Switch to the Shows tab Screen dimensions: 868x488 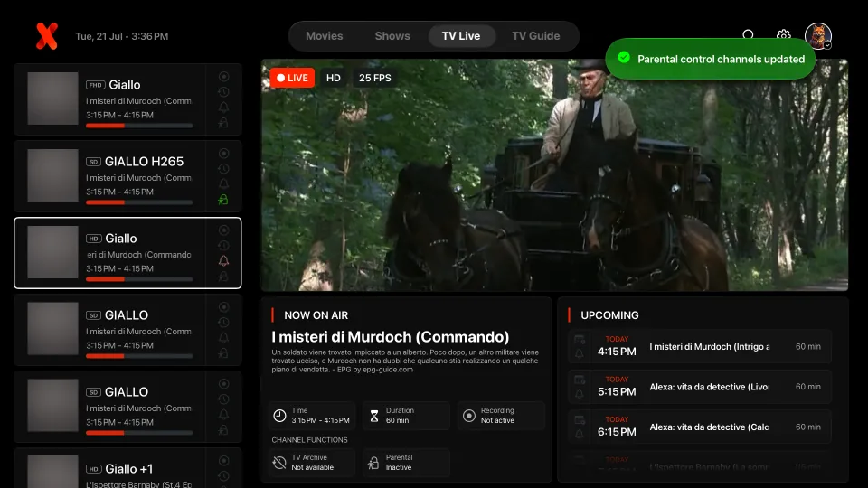(x=392, y=36)
